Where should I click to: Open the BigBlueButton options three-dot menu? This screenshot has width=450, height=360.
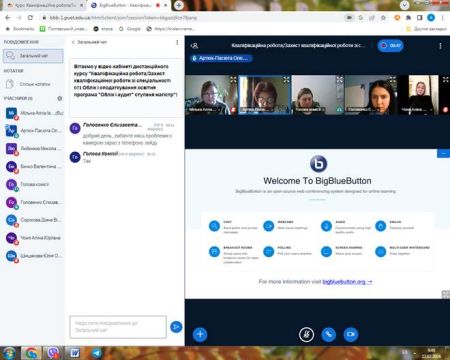[x=440, y=46]
